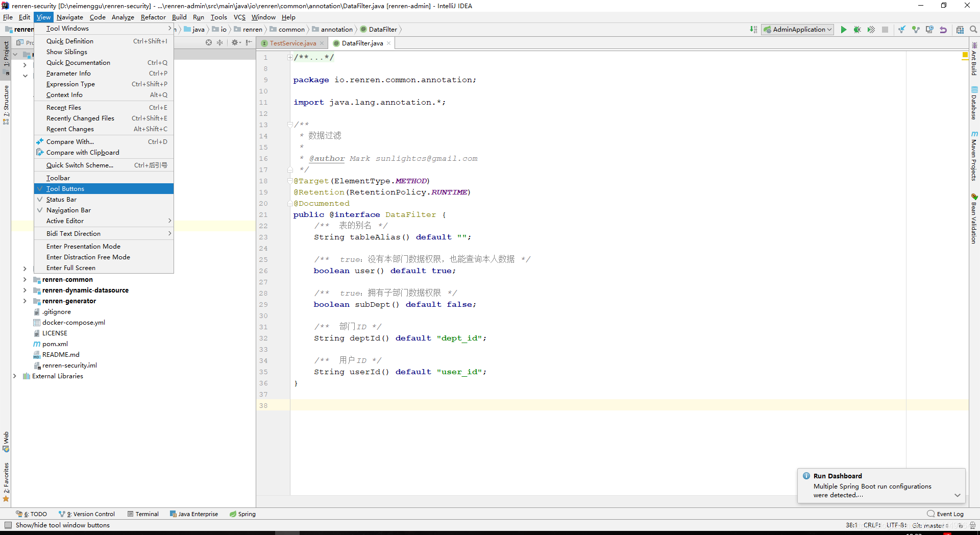Screen dimensions: 980x535
Task: Open the 6: TODO tool window
Action: click(x=32, y=514)
